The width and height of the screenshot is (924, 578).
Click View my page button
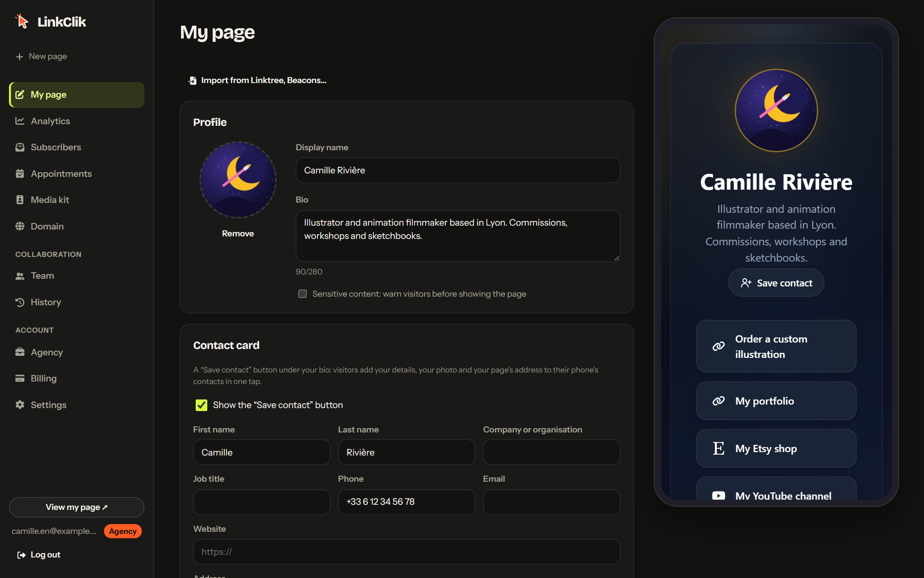(77, 507)
